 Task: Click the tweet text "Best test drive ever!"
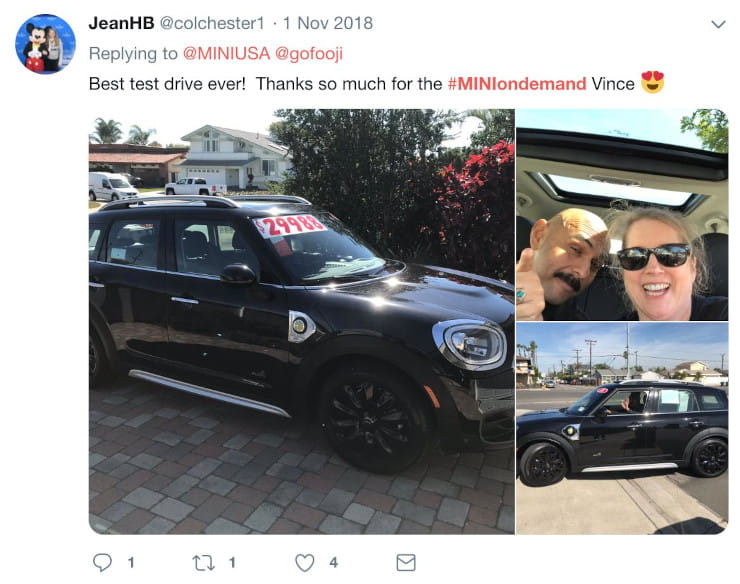[x=168, y=84]
